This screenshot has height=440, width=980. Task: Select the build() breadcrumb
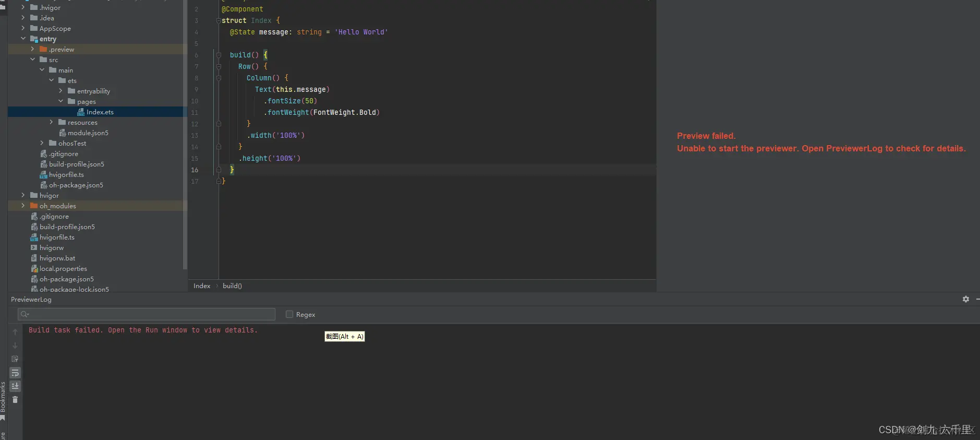click(x=232, y=286)
